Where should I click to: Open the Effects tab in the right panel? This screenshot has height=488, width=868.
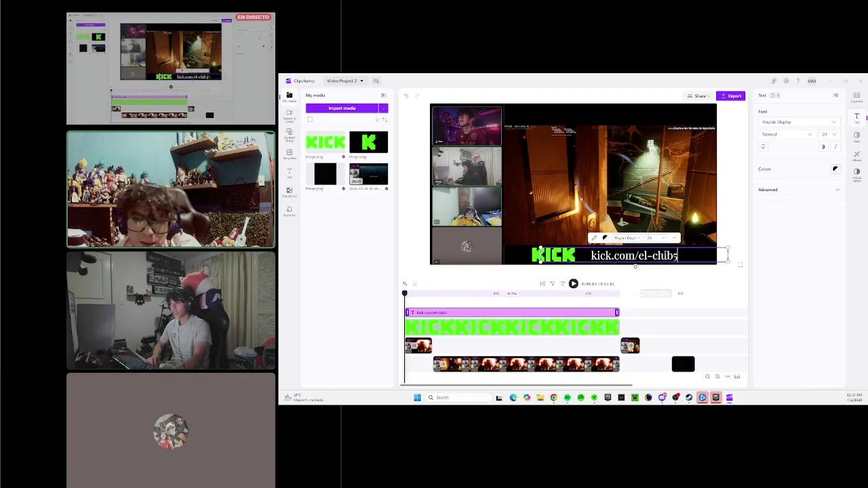(x=856, y=156)
